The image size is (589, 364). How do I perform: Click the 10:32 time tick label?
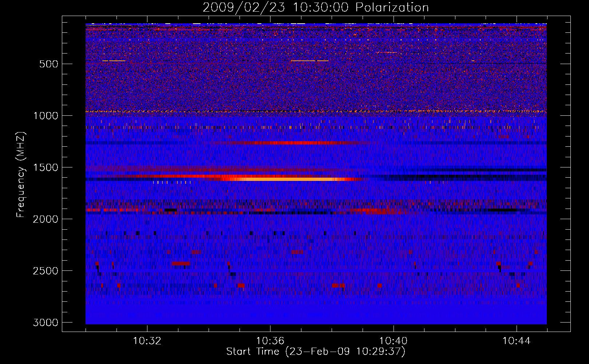pyautogui.click(x=147, y=341)
